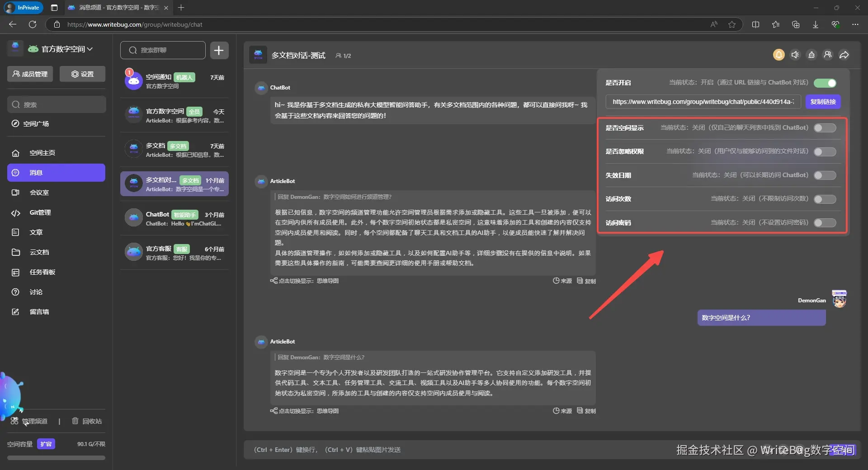
Task: Clear chat history with broom icon
Action: [811, 55]
